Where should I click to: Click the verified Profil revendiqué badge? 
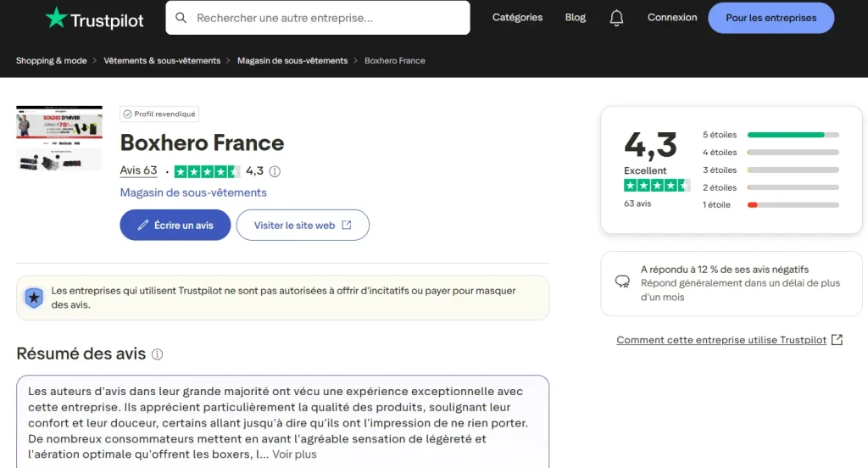tap(159, 114)
